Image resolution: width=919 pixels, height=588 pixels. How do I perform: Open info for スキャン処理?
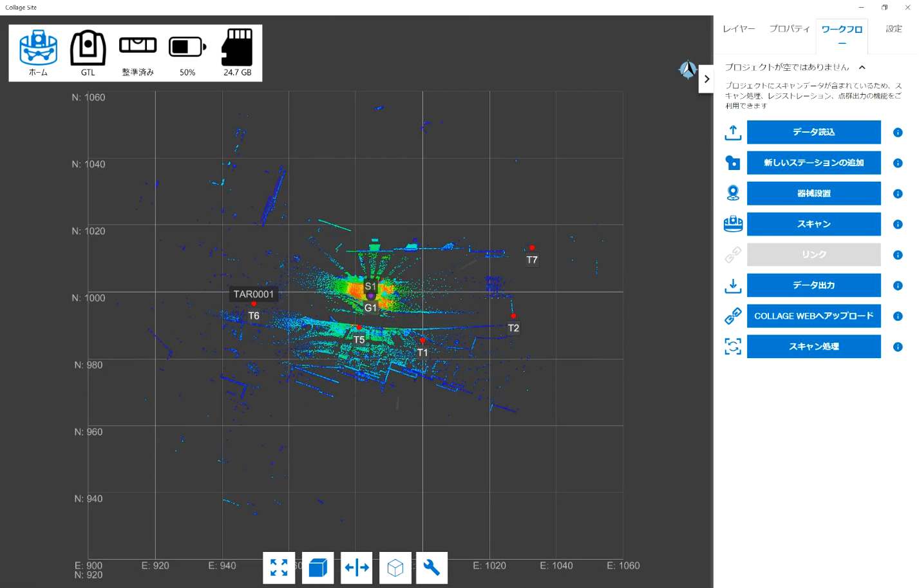click(x=898, y=347)
